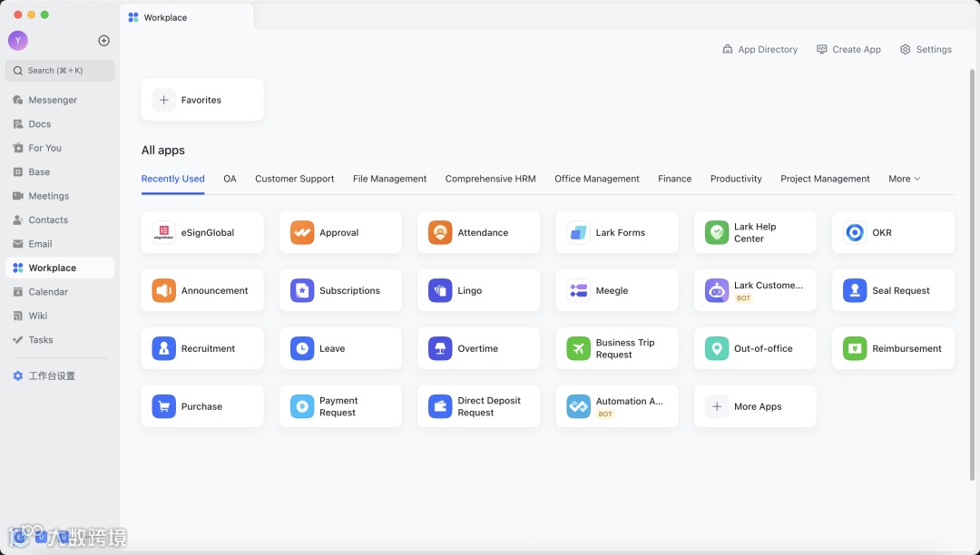Viewport: 980px width, 555px height.
Task: Launch the Recruitment app
Action: coord(201,348)
